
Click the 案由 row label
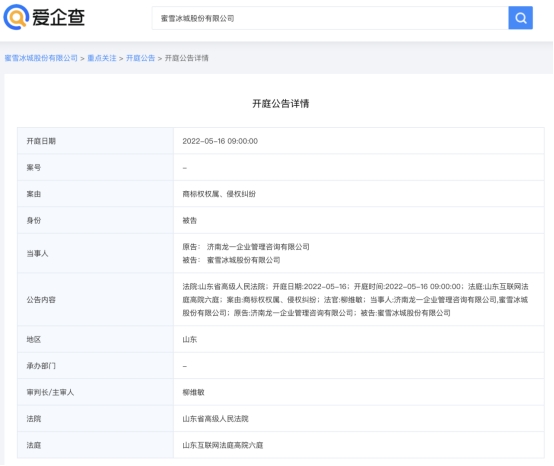(34, 194)
